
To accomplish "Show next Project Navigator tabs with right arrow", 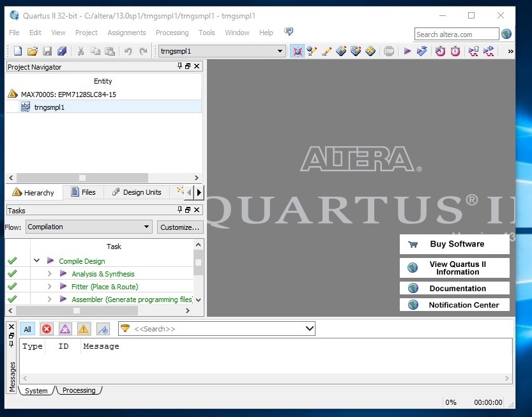I will 199,192.
